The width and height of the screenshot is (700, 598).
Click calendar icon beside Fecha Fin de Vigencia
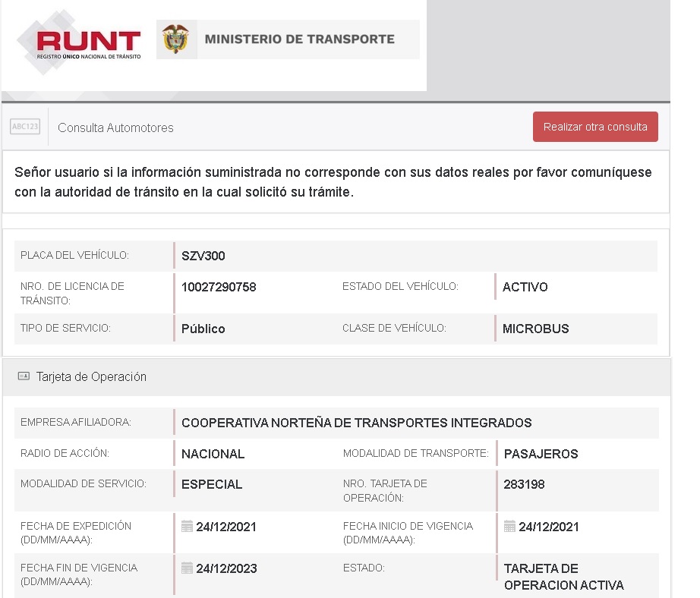(187, 568)
